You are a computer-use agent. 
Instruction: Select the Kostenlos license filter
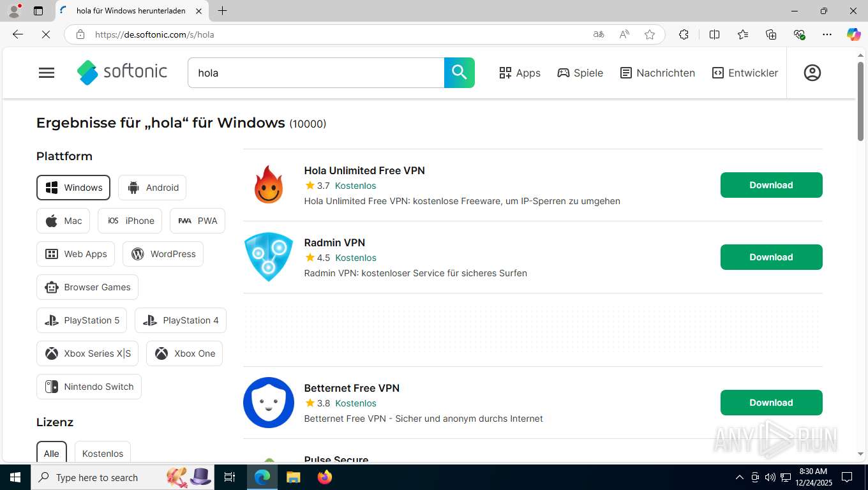click(x=103, y=453)
